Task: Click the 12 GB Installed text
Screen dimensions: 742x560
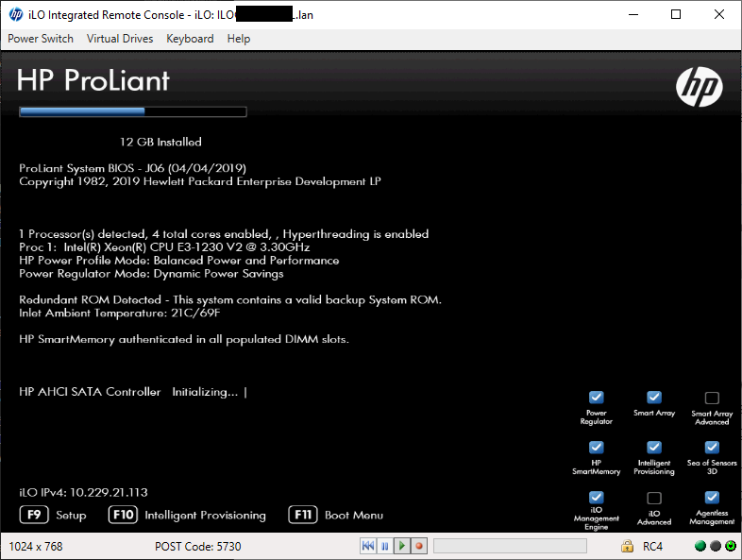Action: (160, 142)
